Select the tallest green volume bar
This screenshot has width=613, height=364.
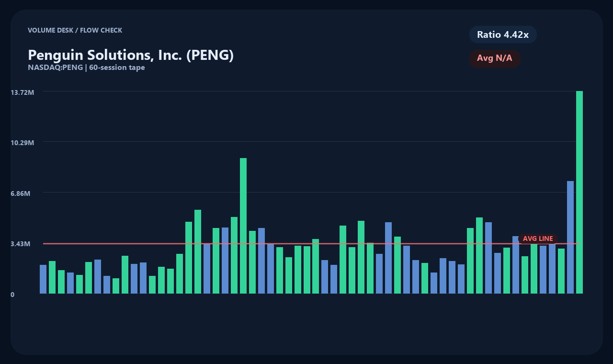tap(579, 192)
